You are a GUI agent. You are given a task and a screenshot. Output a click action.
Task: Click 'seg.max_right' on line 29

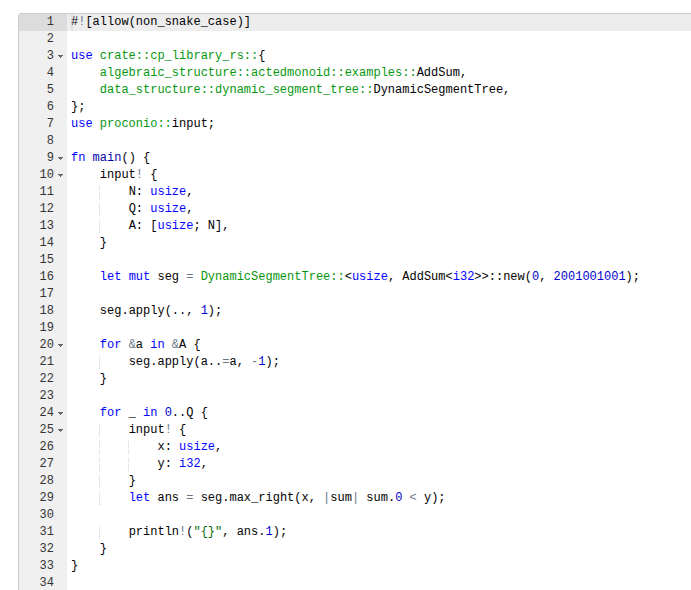247,497
